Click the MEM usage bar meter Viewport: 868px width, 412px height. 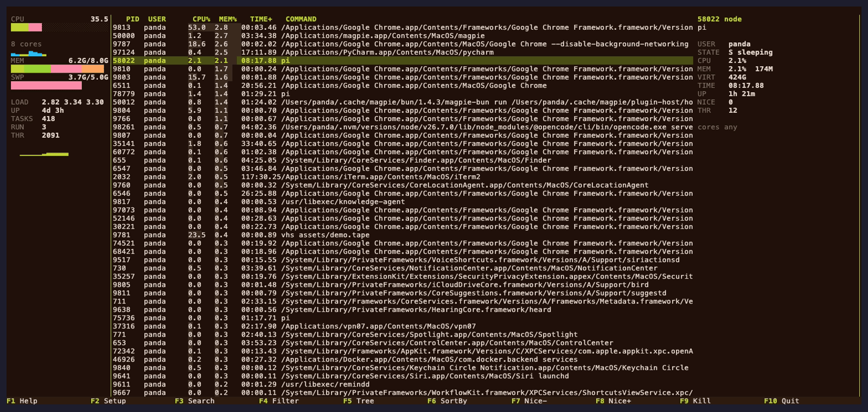58,69
